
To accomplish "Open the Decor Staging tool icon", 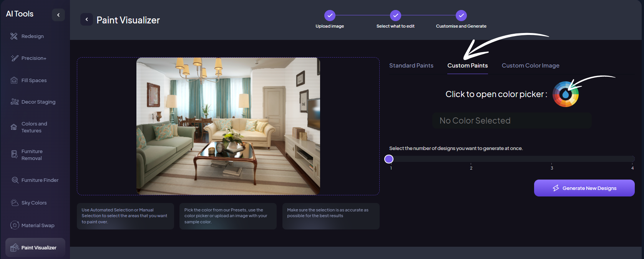I will click(15, 102).
